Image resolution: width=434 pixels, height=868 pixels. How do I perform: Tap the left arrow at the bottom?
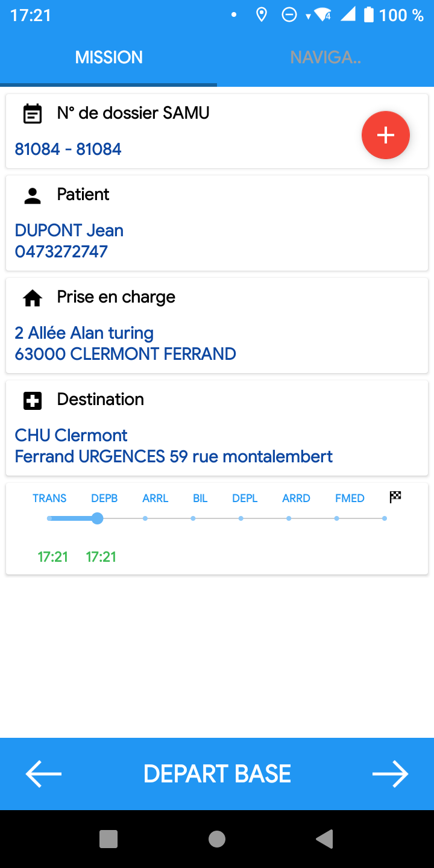[x=43, y=774]
